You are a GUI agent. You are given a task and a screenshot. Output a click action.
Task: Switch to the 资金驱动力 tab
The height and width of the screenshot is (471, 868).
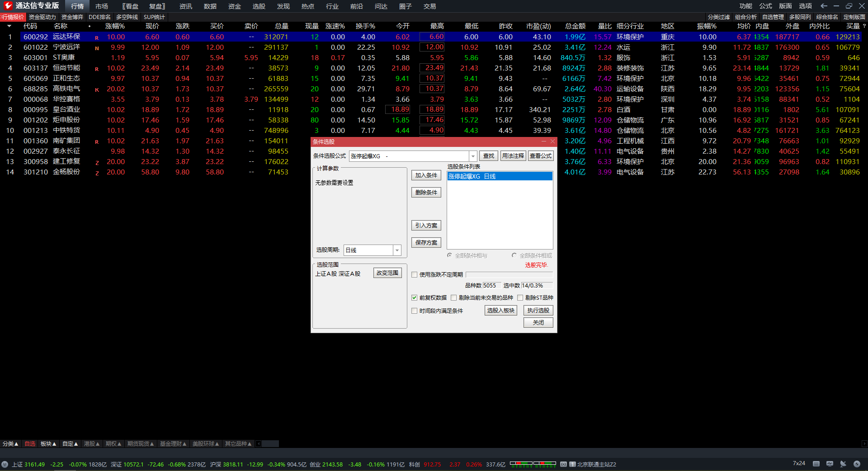click(x=42, y=17)
